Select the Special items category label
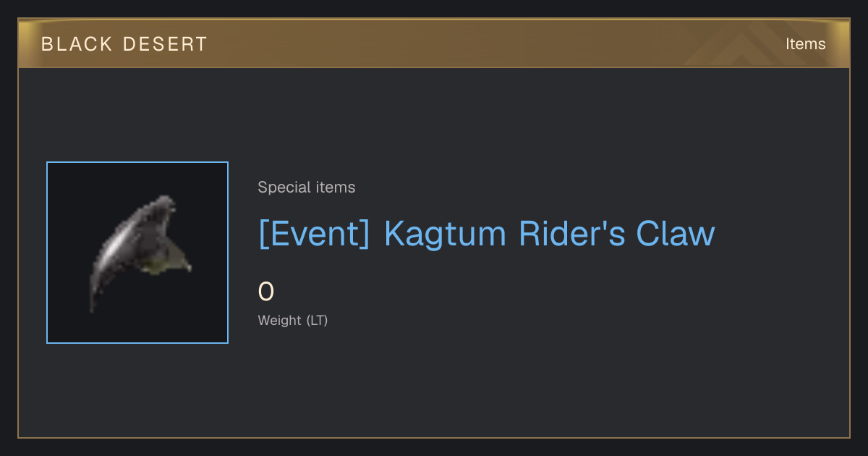 tap(307, 187)
